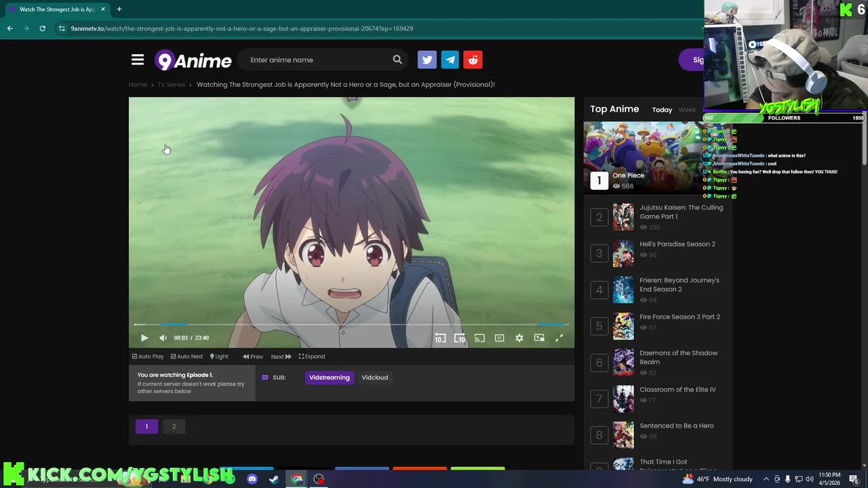The width and height of the screenshot is (868, 488).
Task: Select episode 1 button
Action: (x=146, y=426)
